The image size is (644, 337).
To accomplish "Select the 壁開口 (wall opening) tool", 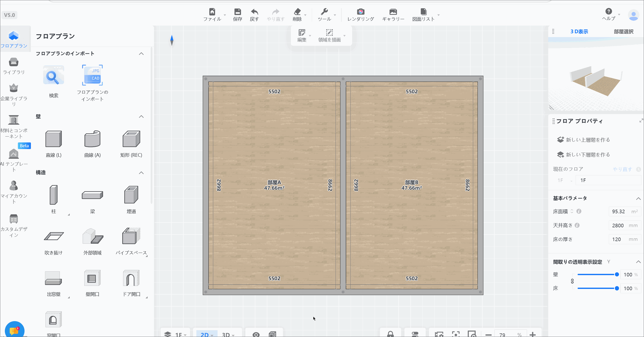I will (x=92, y=283).
